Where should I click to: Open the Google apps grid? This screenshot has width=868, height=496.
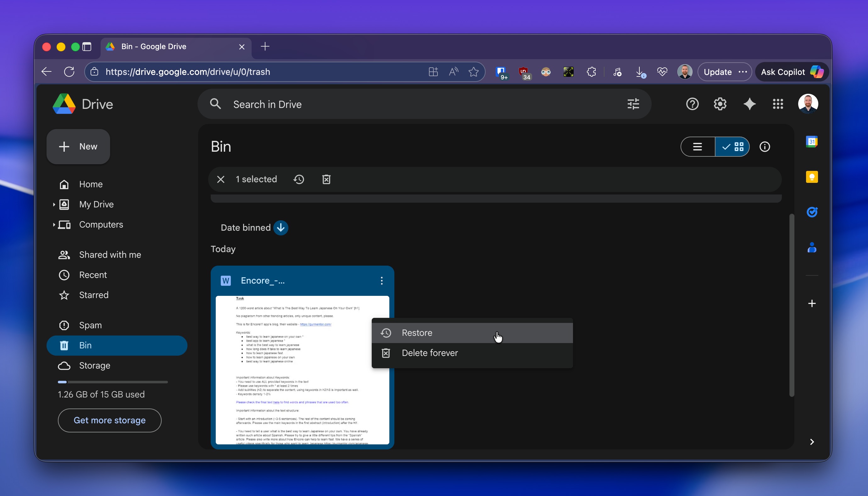click(x=778, y=104)
